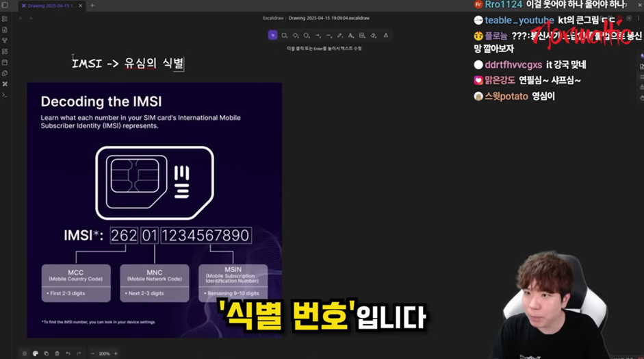
Task: Open the extra shapes tools menu
Action: pos(385,36)
